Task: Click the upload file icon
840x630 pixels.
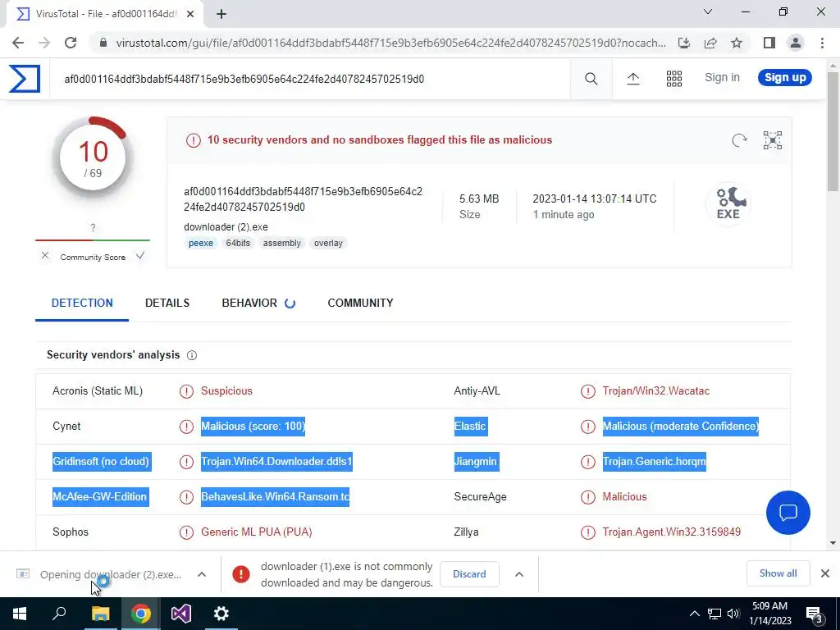Action: pos(632,79)
